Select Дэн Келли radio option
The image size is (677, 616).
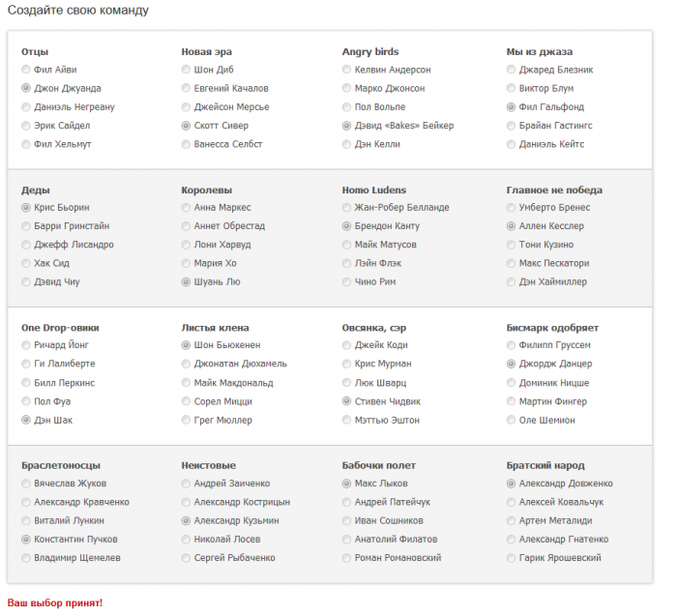coord(347,144)
